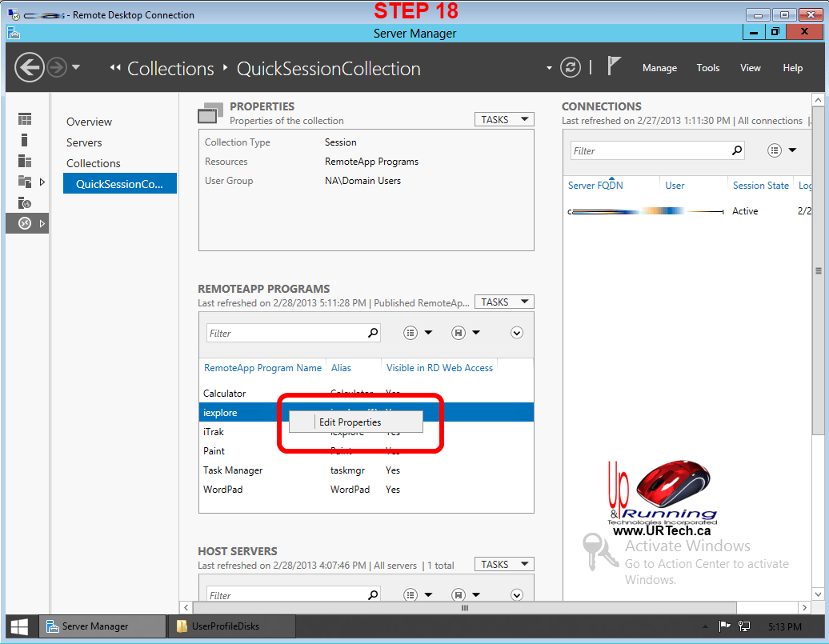Open TASKS dropdown in Properties section

coord(503,119)
